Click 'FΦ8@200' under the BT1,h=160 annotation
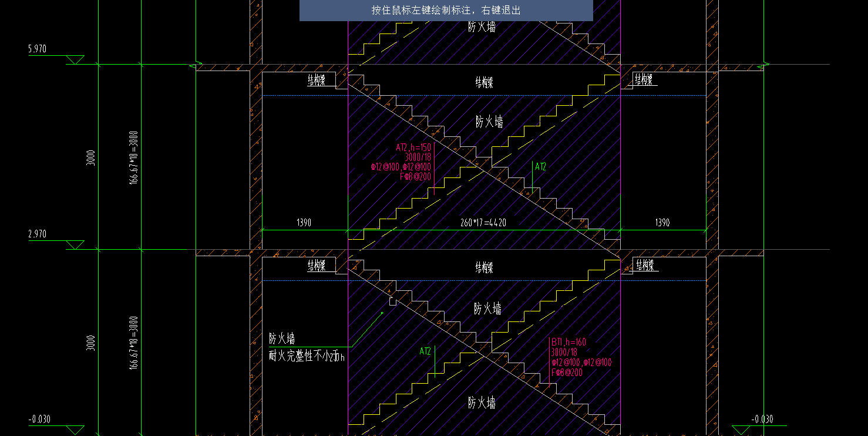Viewport: 868px width, 436px height. (x=567, y=373)
